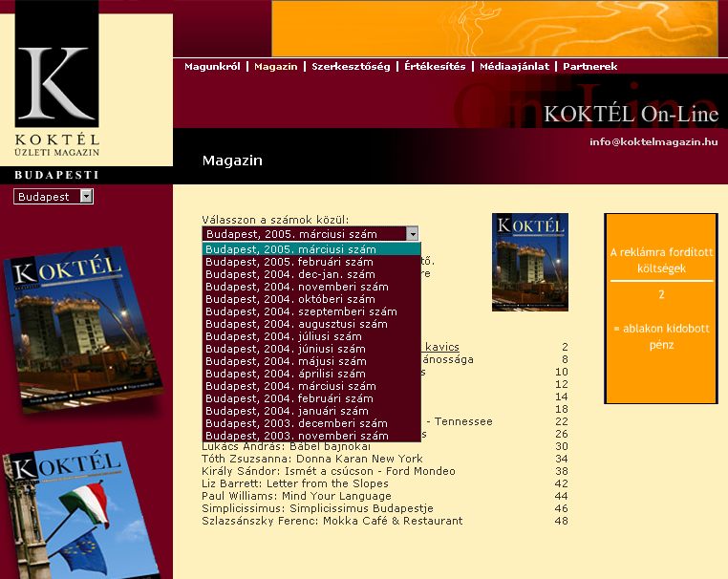The width and height of the screenshot is (728, 579).
Task: Click Király Sándor: Ismét a csúcson article
Action: 329,471
